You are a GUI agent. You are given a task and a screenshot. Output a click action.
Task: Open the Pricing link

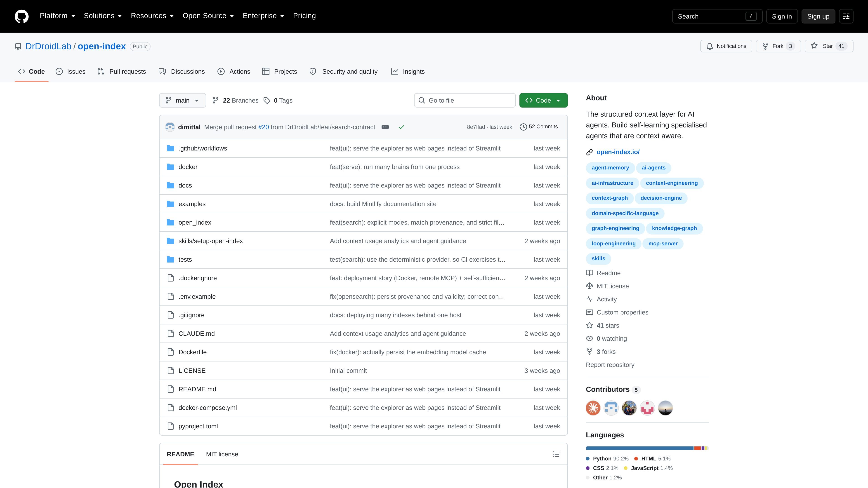coord(304,16)
